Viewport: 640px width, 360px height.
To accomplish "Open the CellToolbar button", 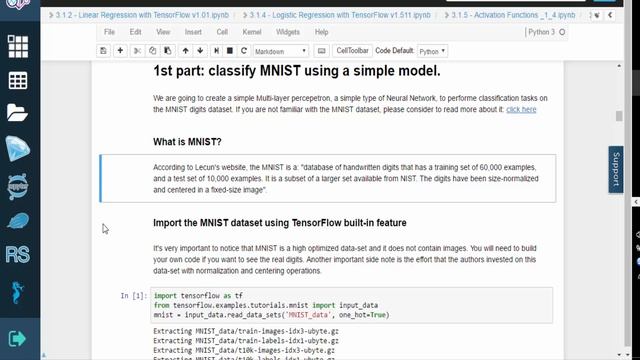I will [x=352, y=51].
